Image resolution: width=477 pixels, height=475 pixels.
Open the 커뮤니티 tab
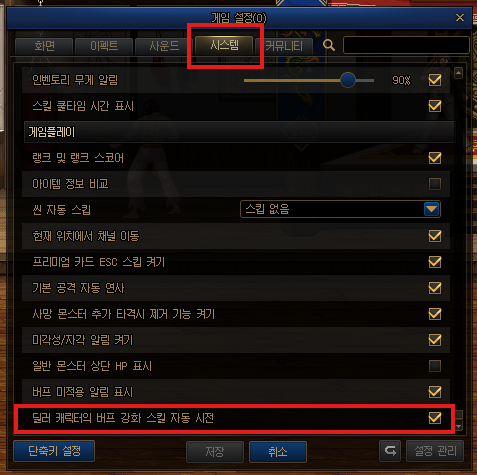point(284,46)
